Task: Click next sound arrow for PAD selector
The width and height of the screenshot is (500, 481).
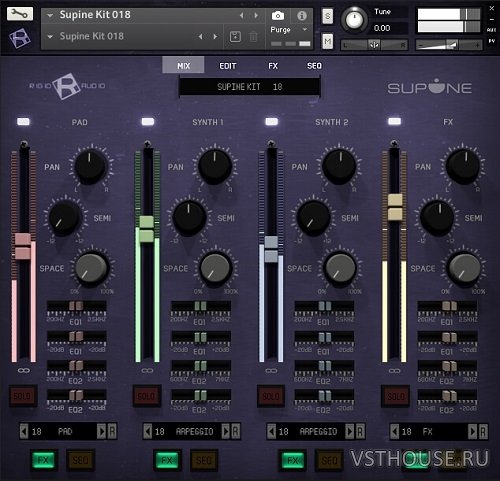Action: 101,432
